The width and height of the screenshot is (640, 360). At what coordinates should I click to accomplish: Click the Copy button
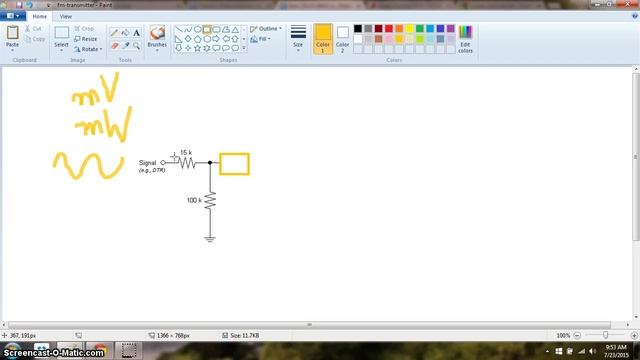[35, 39]
